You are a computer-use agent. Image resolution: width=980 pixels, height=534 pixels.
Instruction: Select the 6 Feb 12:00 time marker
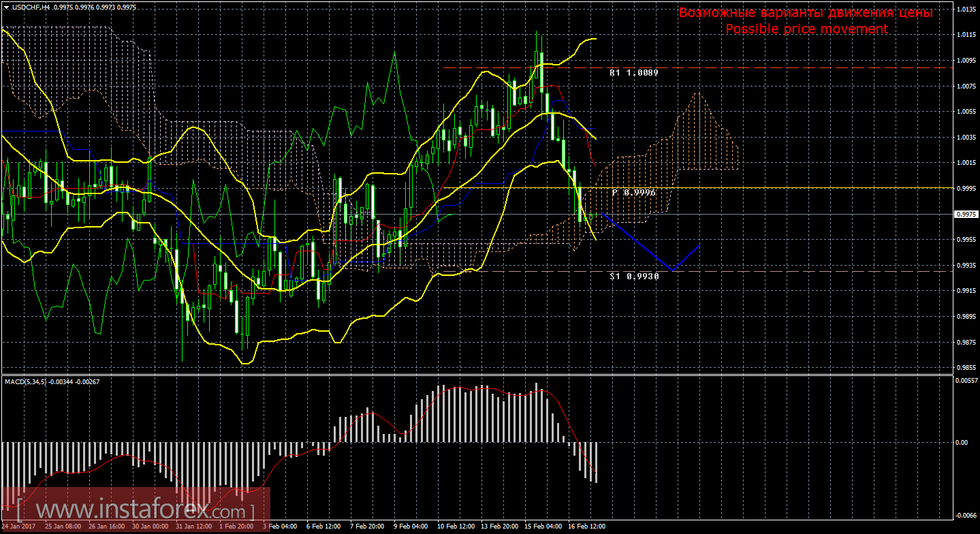pos(323,527)
